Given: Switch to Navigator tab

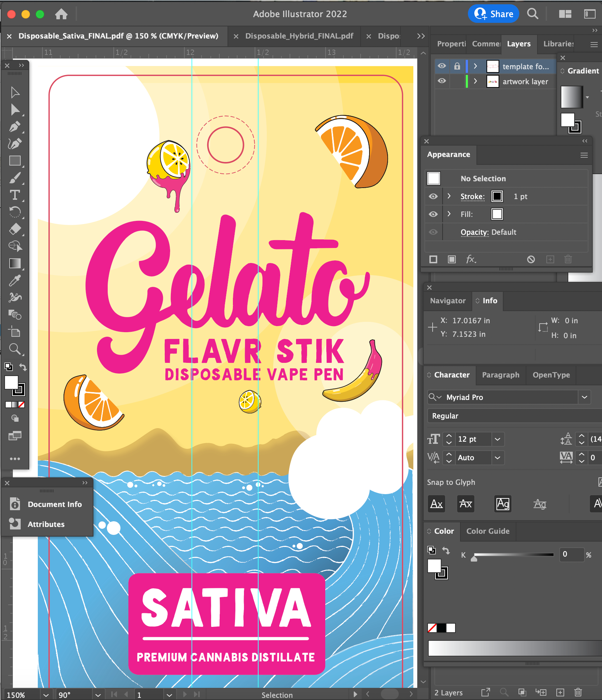Looking at the screenshot, I should coord(448,301).
